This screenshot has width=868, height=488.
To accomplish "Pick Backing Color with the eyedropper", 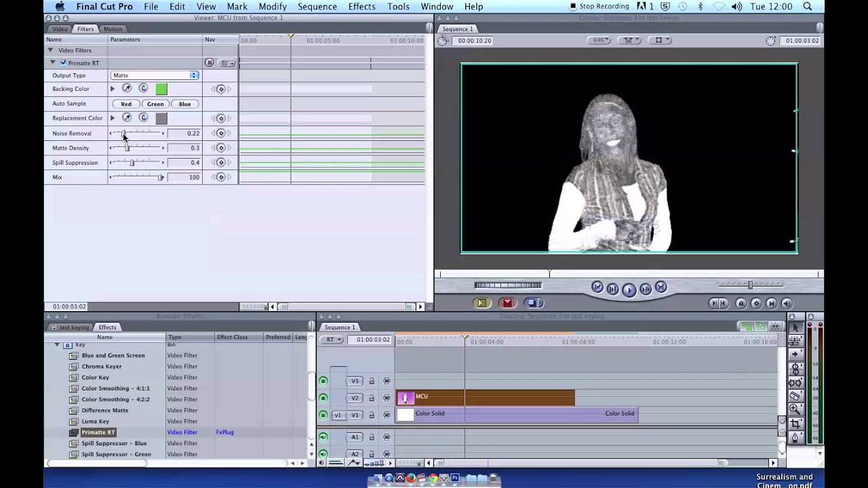I will point(127,89).
